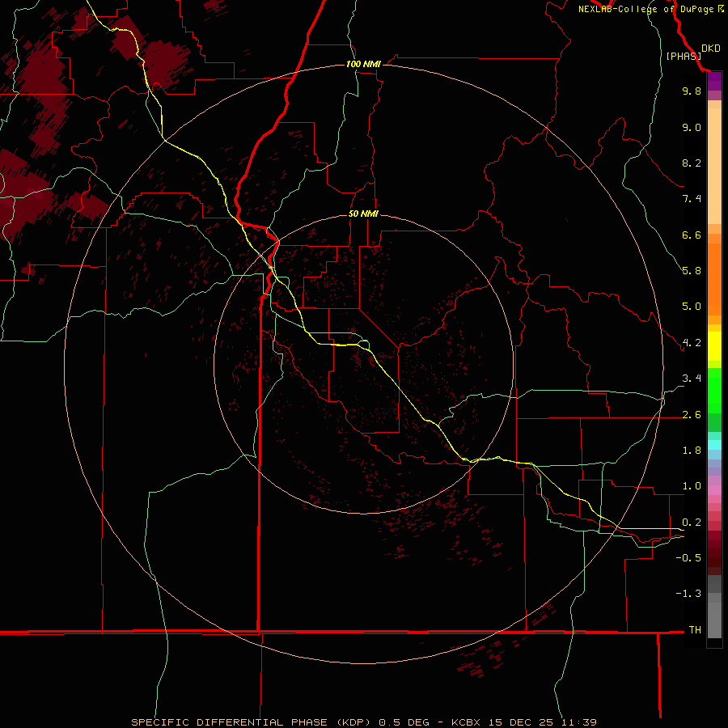Click the DKD unit label
This screenshot has width=728, height=728.
(x=711, y=49)
